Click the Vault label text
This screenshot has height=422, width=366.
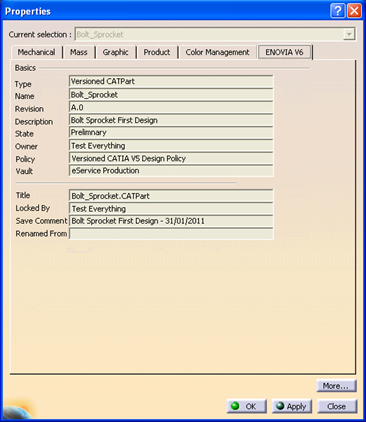pyautogui.click(x=24, y=171)
